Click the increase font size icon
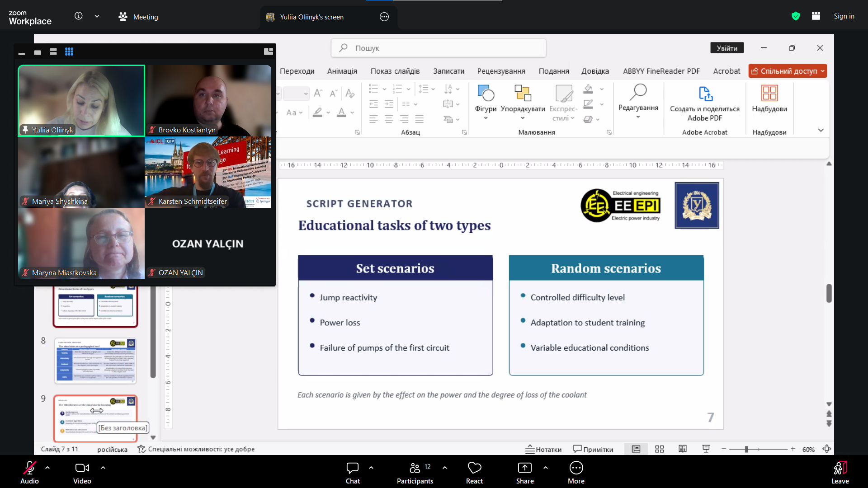Screen dimensions: 868x488 (x=318, y=93)
